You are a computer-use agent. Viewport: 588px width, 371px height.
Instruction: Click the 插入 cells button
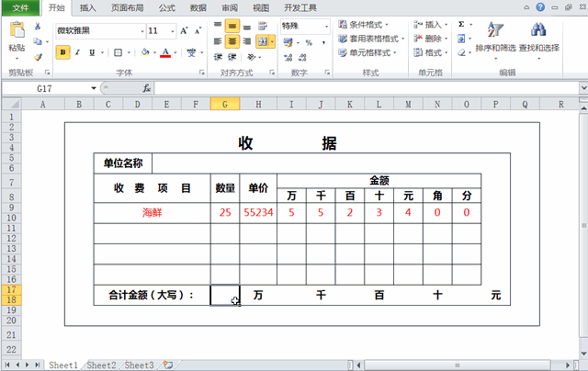coord(431,25)
